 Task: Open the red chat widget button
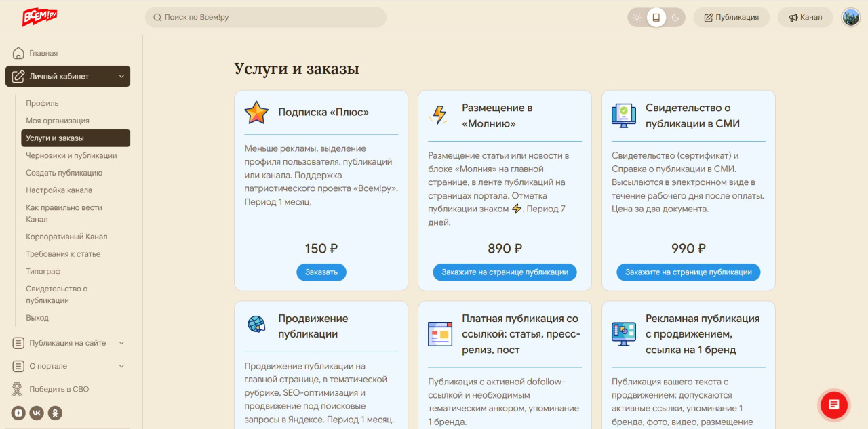(834, 405)
